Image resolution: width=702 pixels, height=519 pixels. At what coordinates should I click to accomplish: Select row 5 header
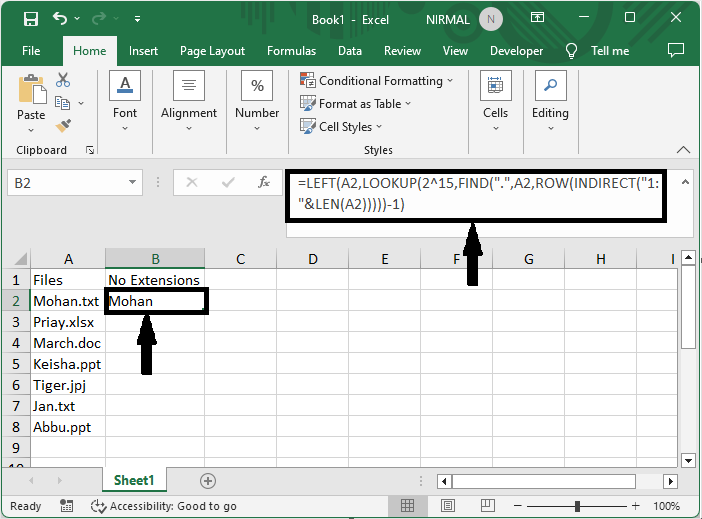tap(16, 364)
